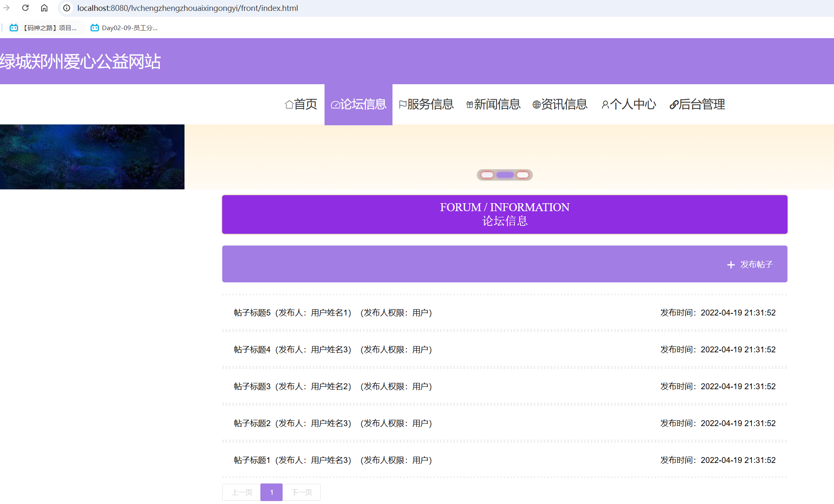Click the underwater banner image
Viewport: 834px width, 504px height.
tap(92, 157)
